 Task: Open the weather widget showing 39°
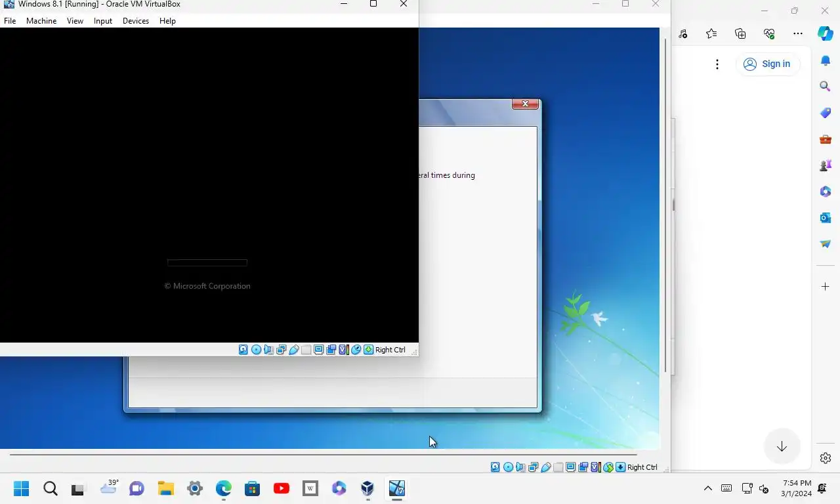[109, 487]
